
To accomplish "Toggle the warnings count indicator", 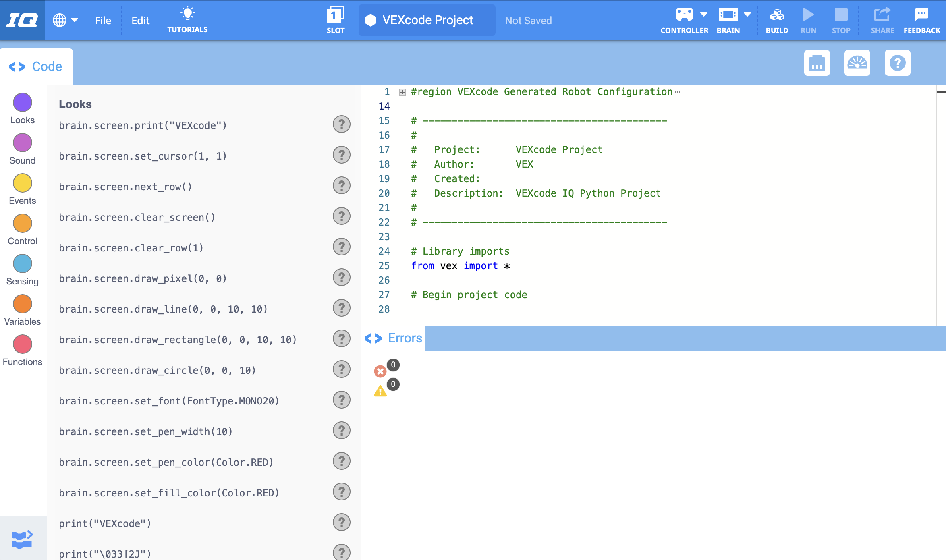I will point(380,390).
